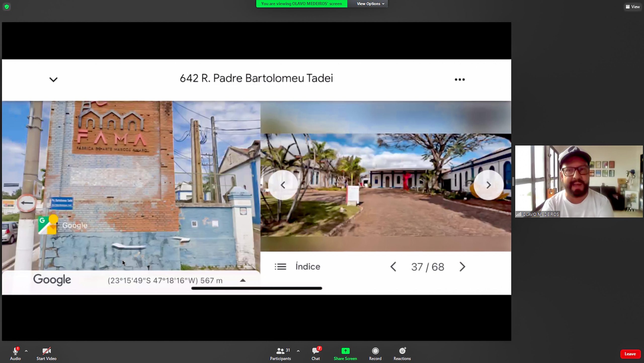Screen dimensions: 644x363
Task: Click the Índice list icon
Action: point(280,267)
